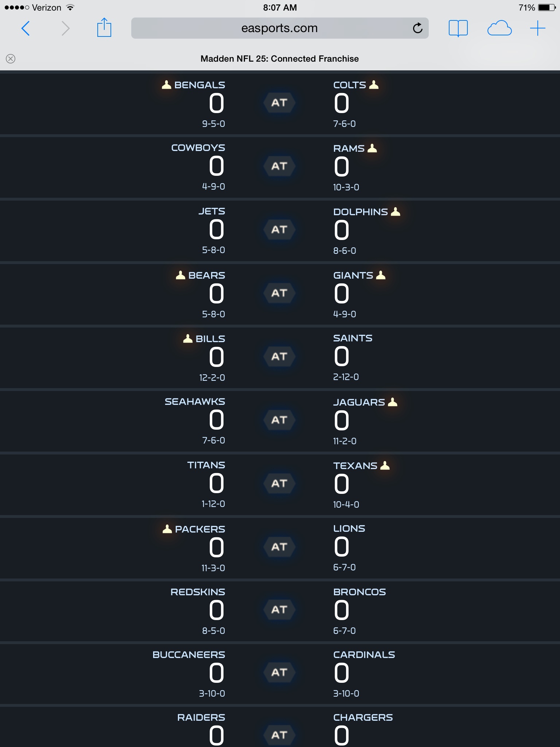The height and width of the screenshot is (747, 560).
Task: Tap the Safari back arrow
Action: 26,28
